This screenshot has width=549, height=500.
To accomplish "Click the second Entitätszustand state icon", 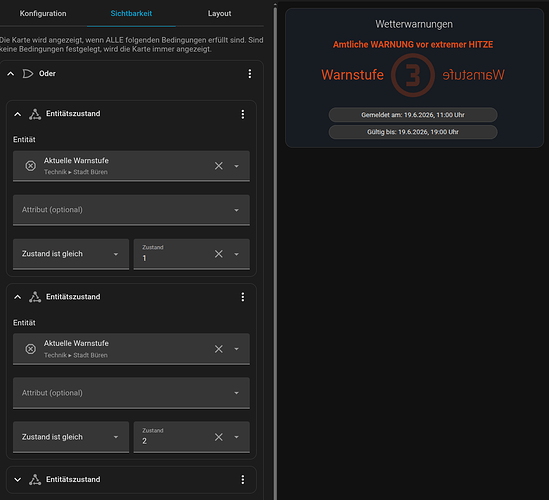I will coord(35,297).
